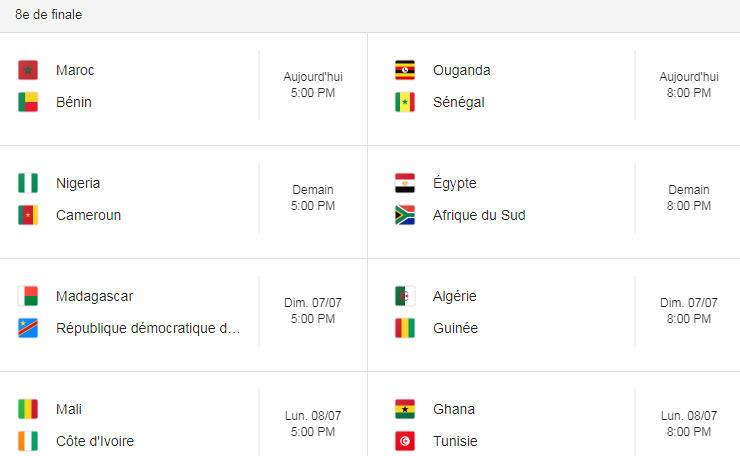This screenshot has height=456, width=740.
Task: Open match time Aujourd'hui 8:00 PM
Action: (x=689, y=85)
